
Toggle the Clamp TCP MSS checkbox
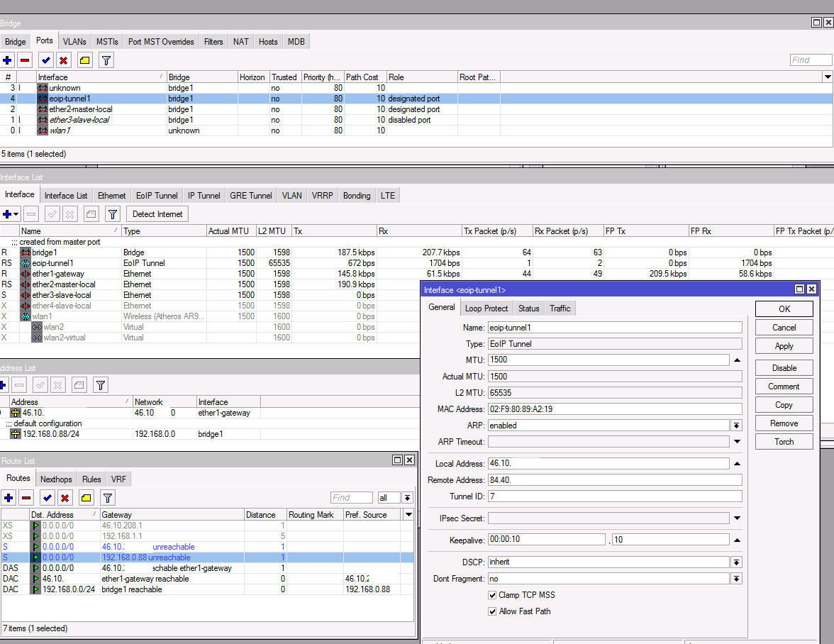click(492, 595)
